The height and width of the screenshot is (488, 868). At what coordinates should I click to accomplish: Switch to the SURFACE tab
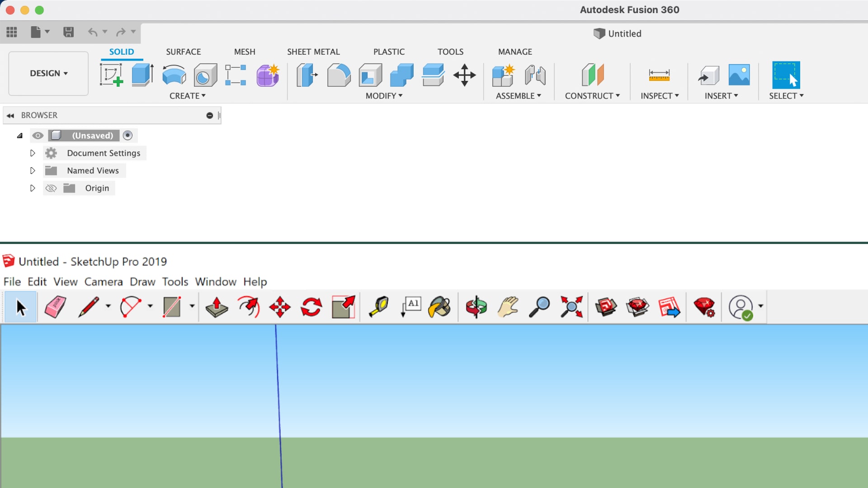[x=184, y=52]
